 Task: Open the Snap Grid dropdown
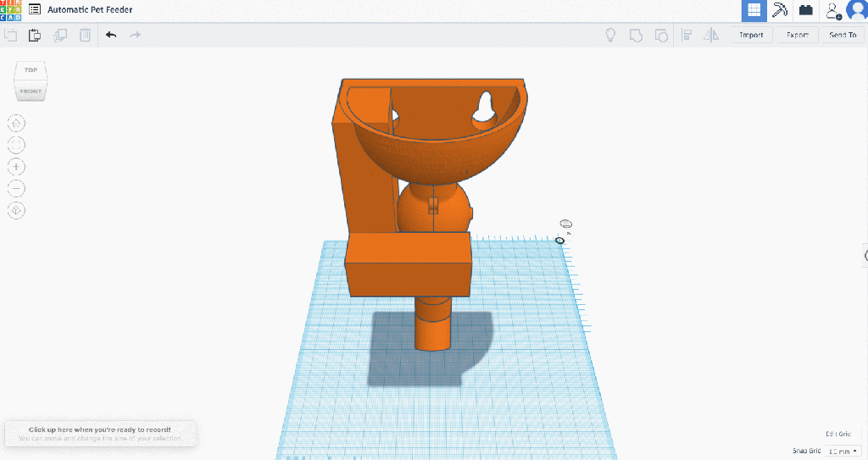843,451
